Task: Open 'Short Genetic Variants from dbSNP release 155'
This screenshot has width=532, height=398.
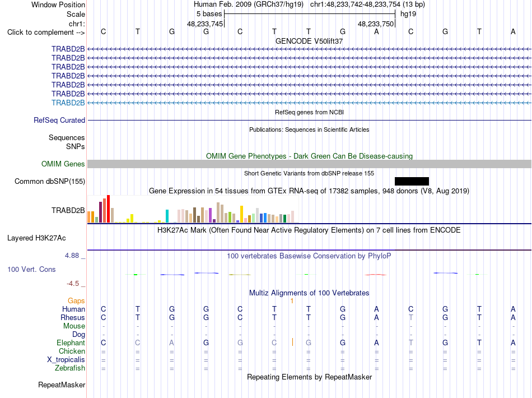Action: [309, 173]
